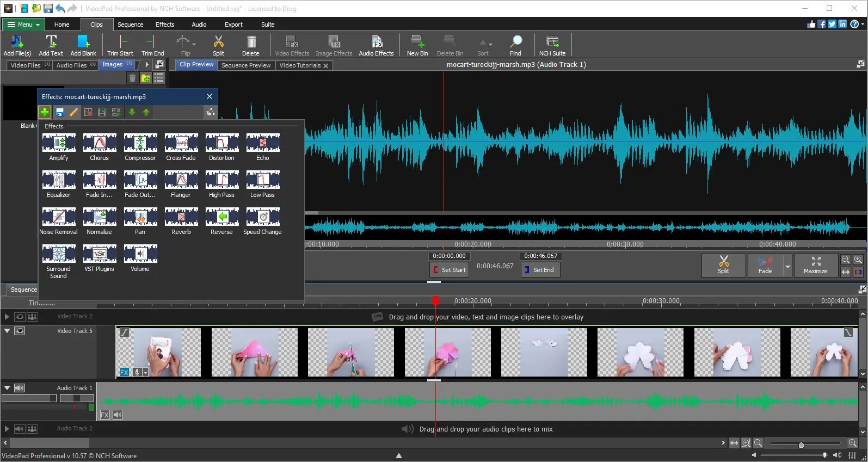Image resolution: width=868 pixels, height=462 pixels.
Task: Mute Audio Track 1 speaker toggle
Action: click(x=20, y=388)
